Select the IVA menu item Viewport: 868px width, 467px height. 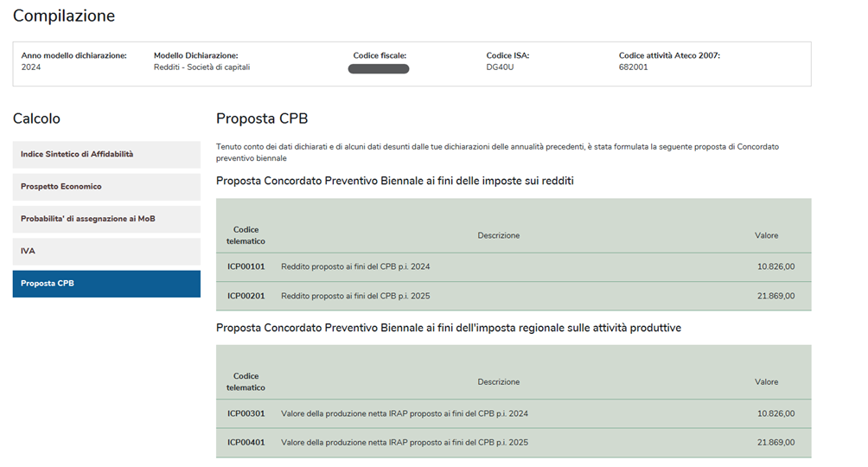[106, 251]
